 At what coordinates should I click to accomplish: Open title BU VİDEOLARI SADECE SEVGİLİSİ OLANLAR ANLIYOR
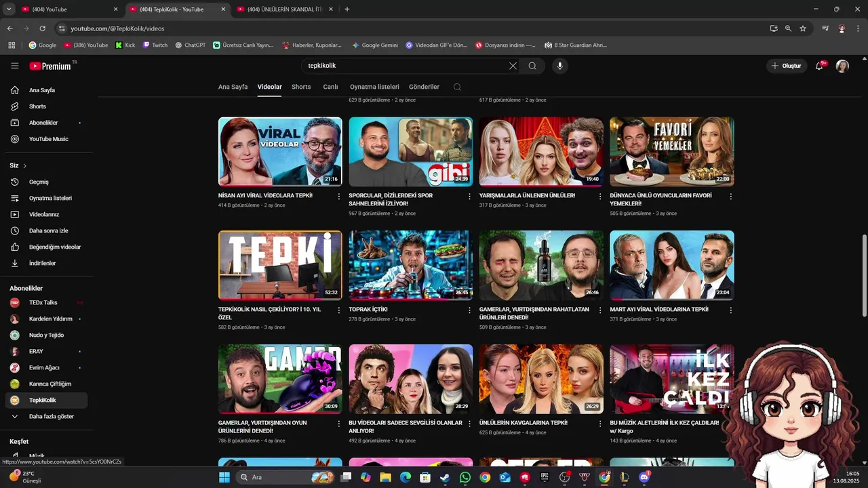point(406,426)
